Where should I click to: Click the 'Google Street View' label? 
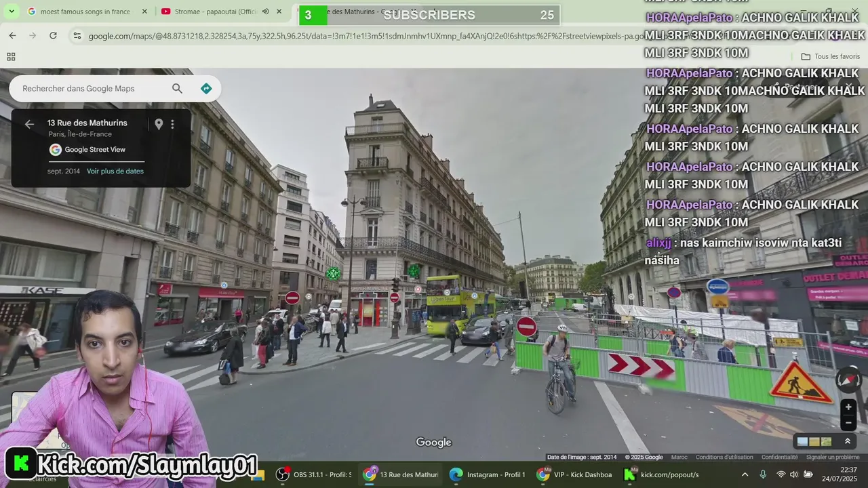95,150
